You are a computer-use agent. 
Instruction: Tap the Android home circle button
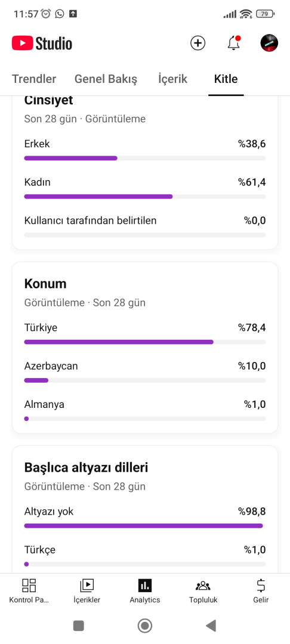pyautogui.click(x=145, y=626)
